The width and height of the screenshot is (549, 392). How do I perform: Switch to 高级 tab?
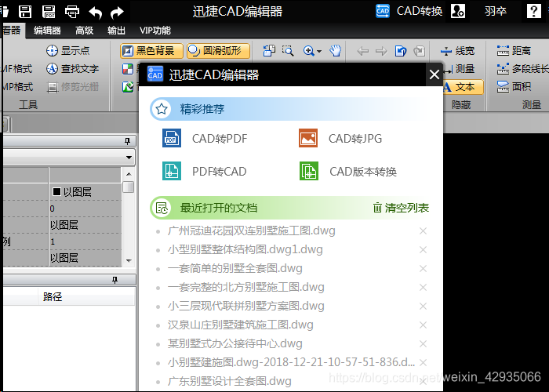pyautogui.click(x=85, y=31)
